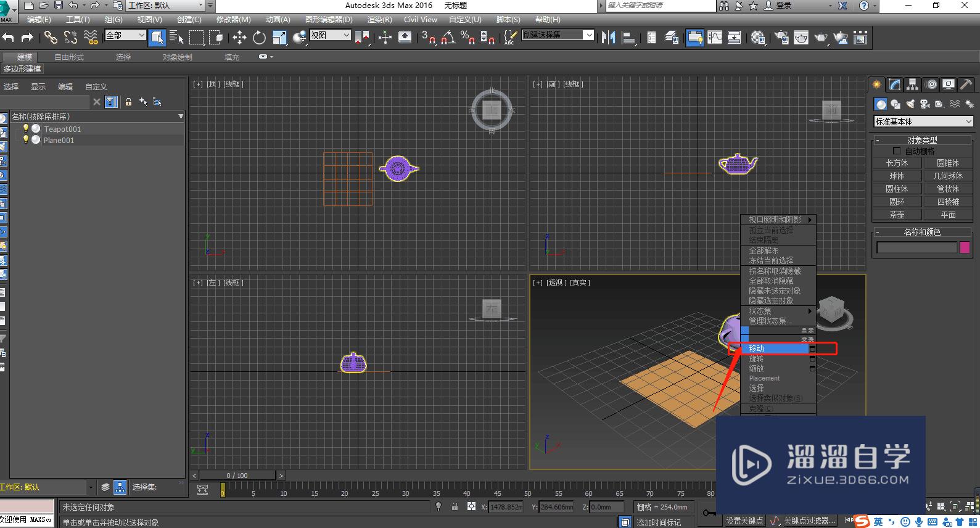Activate the Unlink Selection tool
The height and width of the screenshot is (528, 980).
point(70,38)
